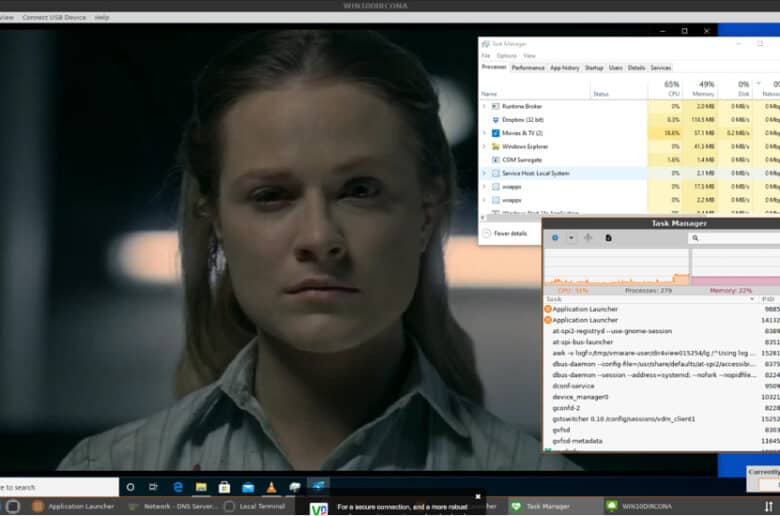The image size is (780, 516).
Task: Click the first Application Launcher orange icon
Action: click(x=548, y=309)
